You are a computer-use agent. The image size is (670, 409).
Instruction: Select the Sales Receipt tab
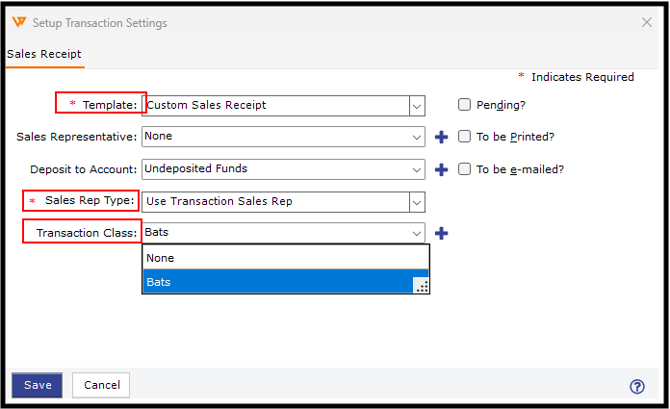(x=44, y=54)
